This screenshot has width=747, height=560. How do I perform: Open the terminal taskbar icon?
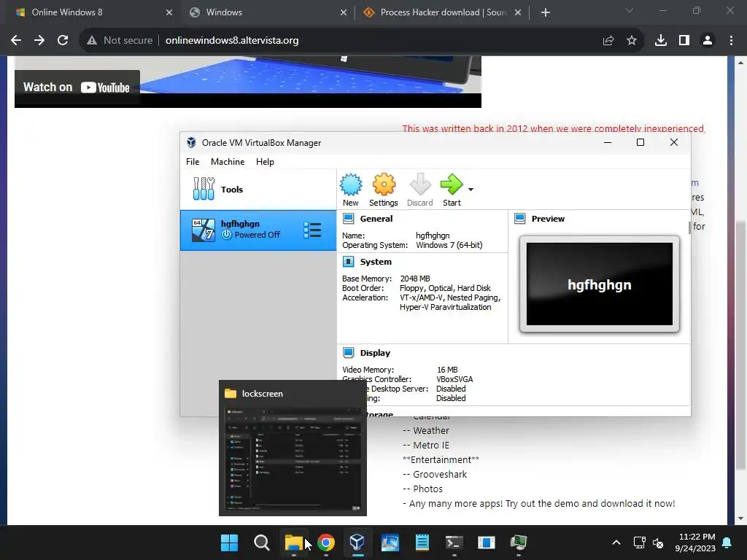[454, 542]
